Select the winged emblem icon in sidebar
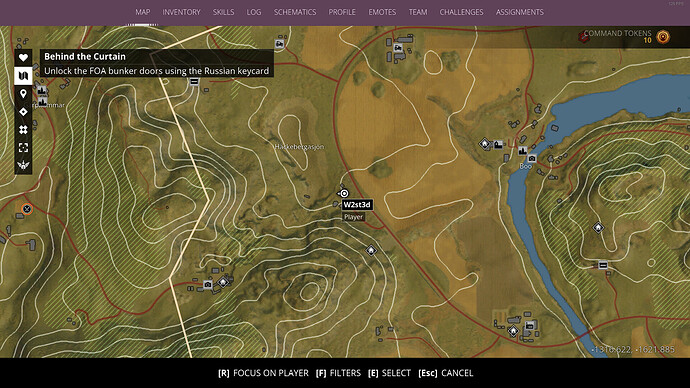 23,165
